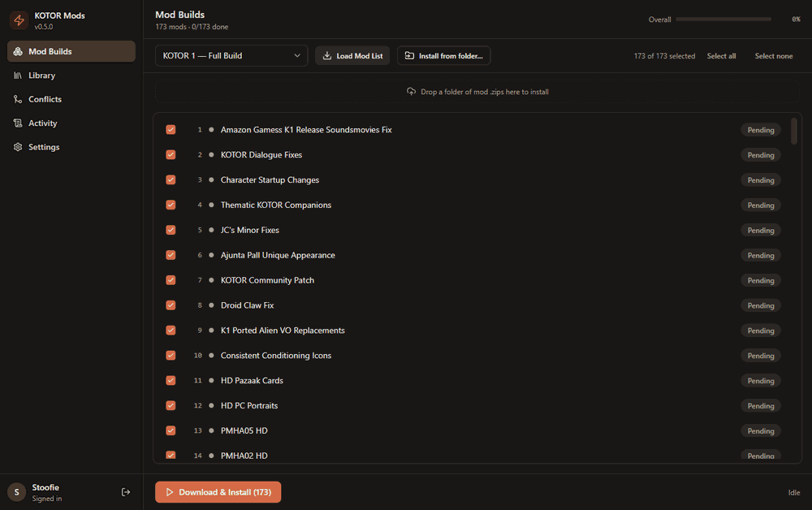Screen dimensions: 812x510
Task: Toggle the JC's Minor Fixes checkbox
Action: coord(171,230)
